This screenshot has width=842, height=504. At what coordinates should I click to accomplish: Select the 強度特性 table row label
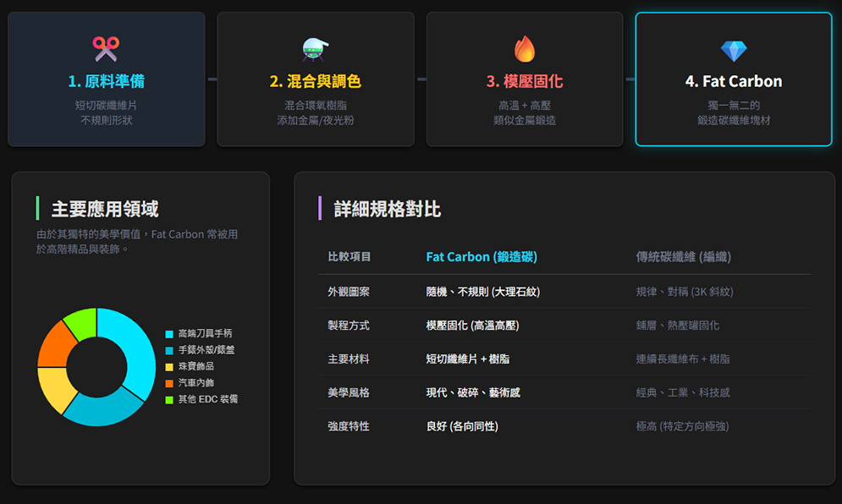tap(349, 426)
